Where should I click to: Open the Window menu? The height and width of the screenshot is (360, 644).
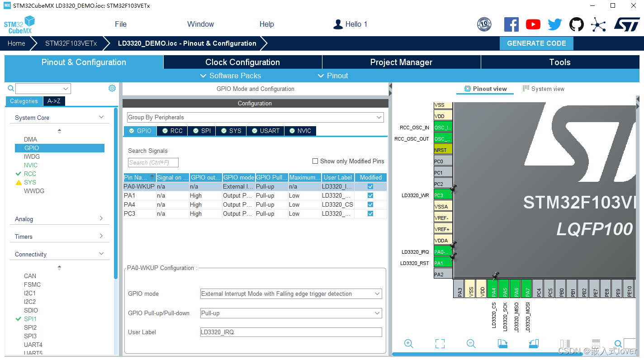click(x=200, y=24)
